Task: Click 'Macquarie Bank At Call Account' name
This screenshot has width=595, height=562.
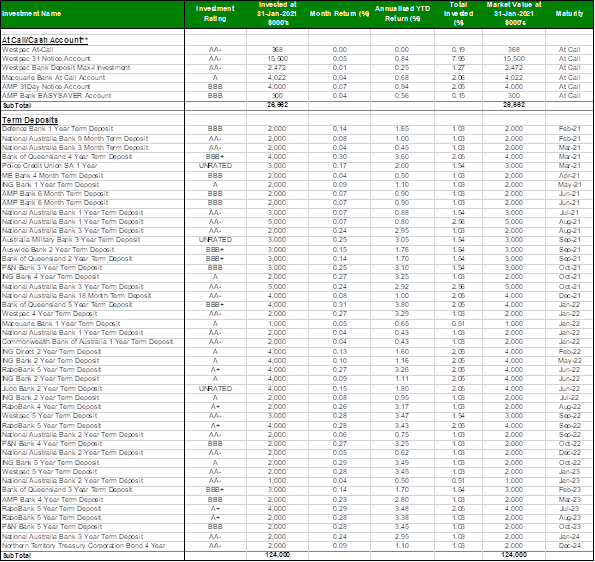Action: pyautogui.click(x=54, y=78)
